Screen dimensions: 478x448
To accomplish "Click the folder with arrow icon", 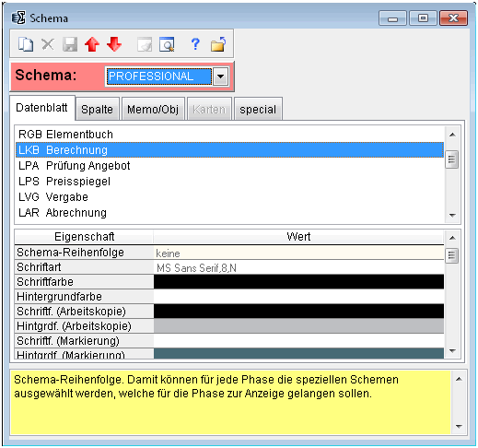I will coord(218,44).
